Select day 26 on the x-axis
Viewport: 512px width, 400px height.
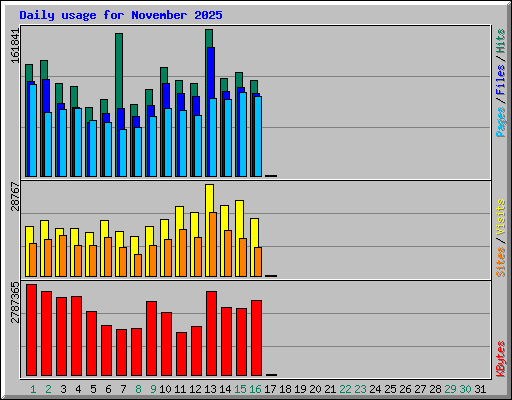point(405,389)
